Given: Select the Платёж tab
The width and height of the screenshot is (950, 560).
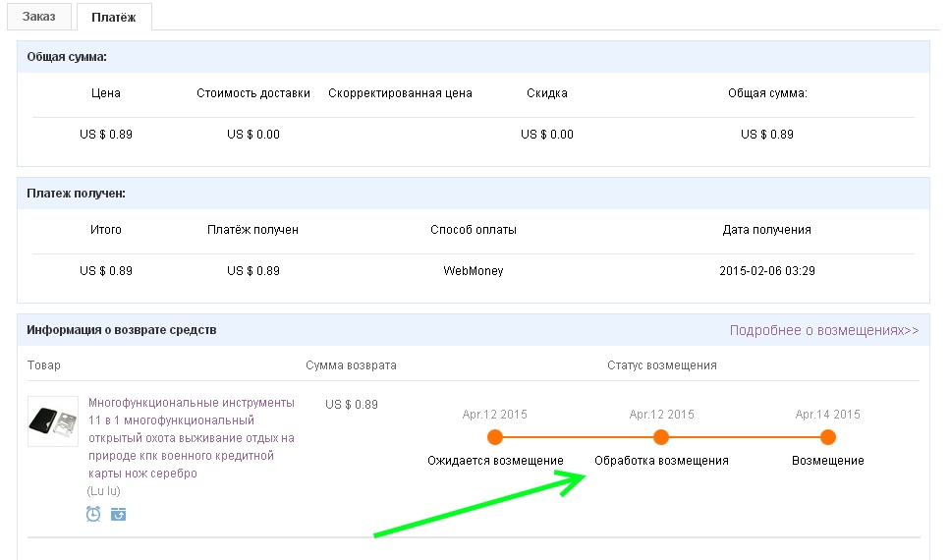Looking at the screenshot, I should pyautogui.click(x=114, y=17).
